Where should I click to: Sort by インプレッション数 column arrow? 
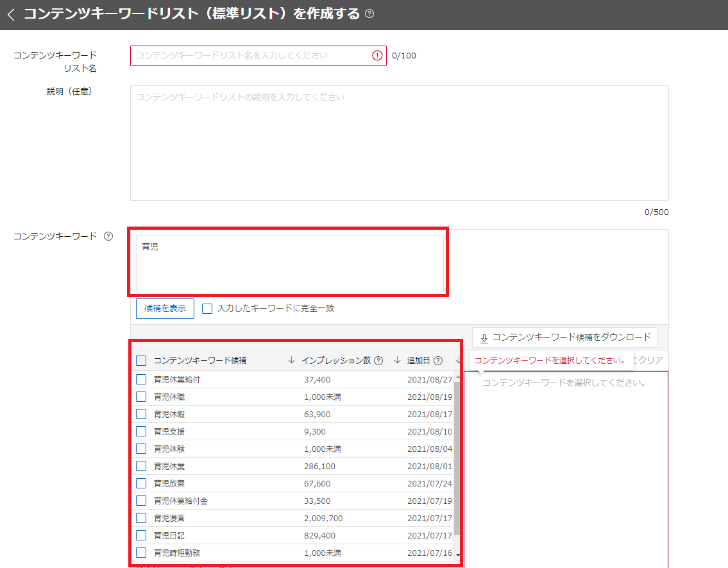click(x=397, y=361)
